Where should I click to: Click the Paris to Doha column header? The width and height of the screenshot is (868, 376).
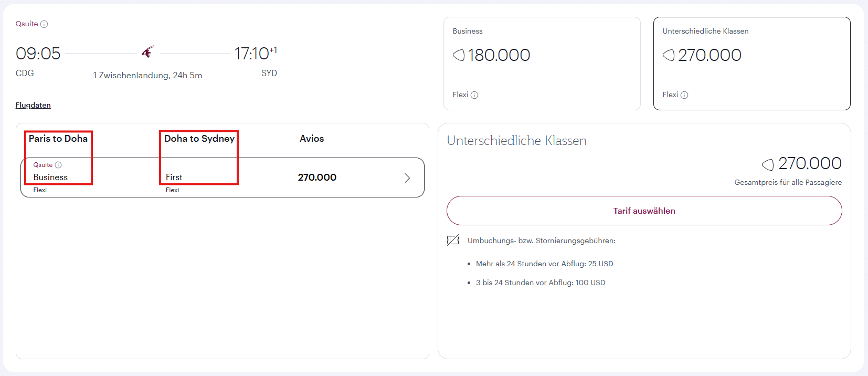[58, 139]
